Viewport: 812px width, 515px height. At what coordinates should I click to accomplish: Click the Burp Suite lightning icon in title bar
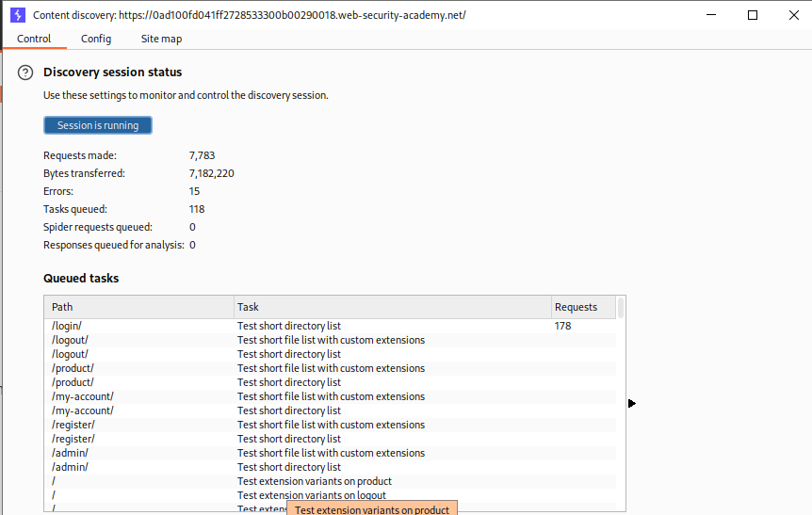pyautogui.click(x=17, y=15)
